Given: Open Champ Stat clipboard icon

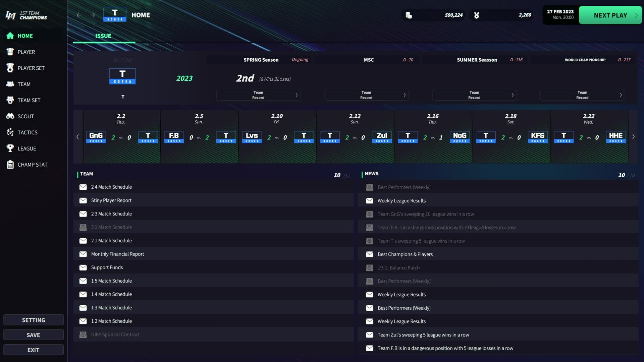Looking at the screenshot, I should point(10,165).
